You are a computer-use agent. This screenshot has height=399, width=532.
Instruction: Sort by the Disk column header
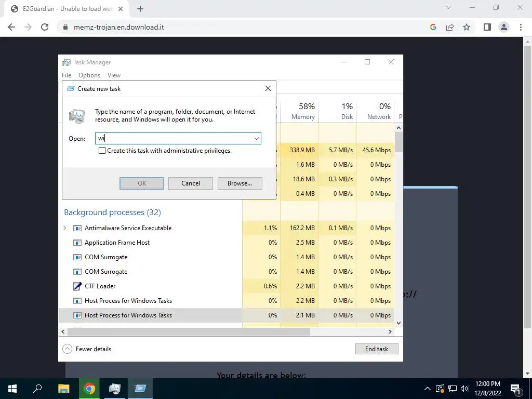(x=337, y=111)
